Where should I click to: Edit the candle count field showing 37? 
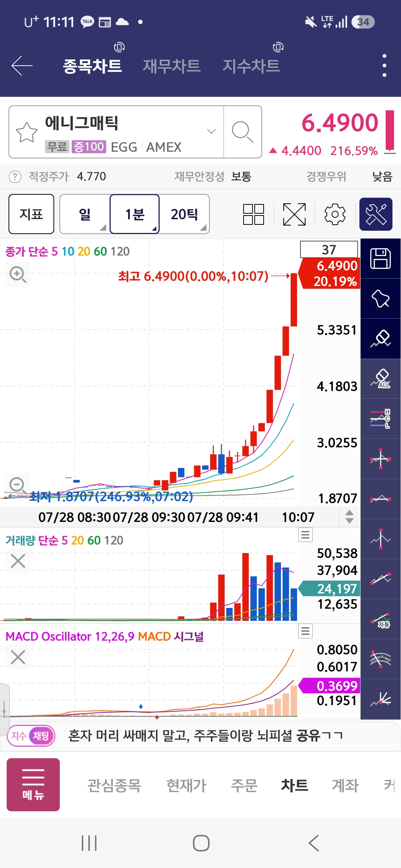click(x=329, y=249)
